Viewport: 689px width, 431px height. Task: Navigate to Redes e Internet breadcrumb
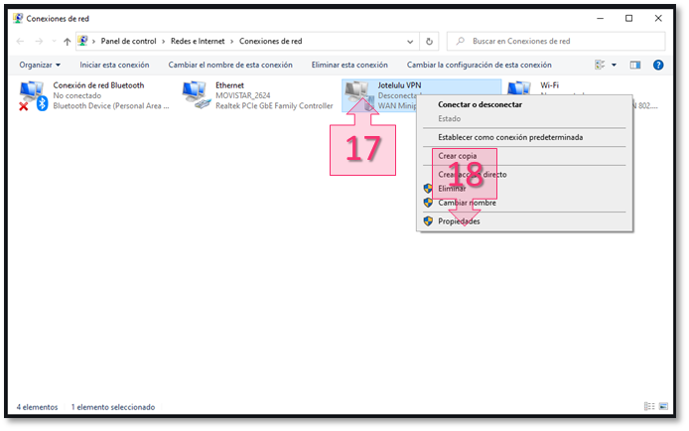(197, 41)
